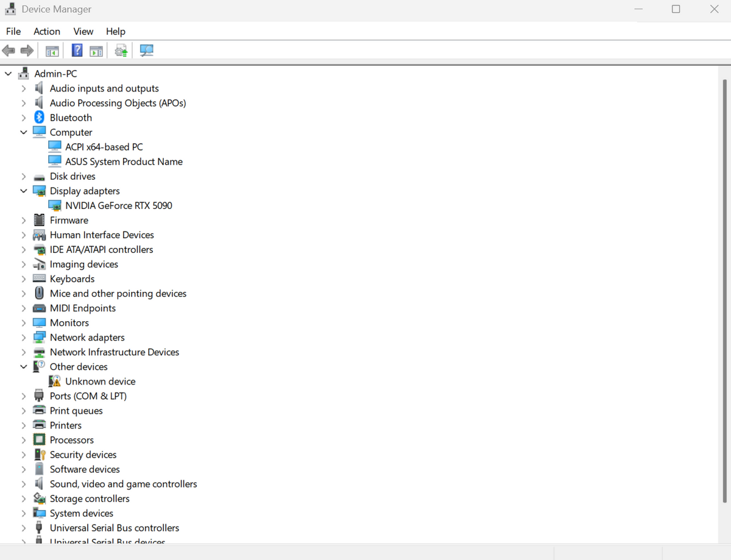
Task: Click the Update device driver toolbar icon
Action: 121,51
